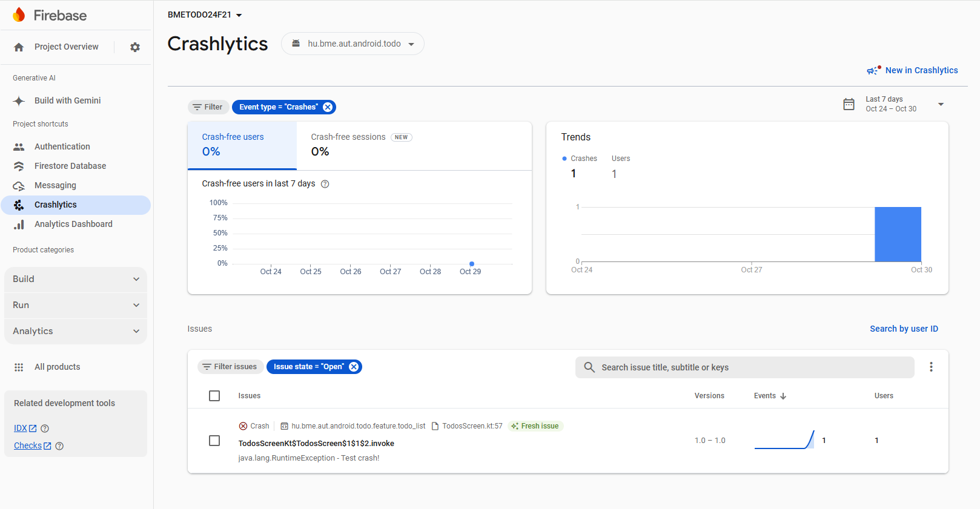Click the Project Overview home icon
The width and height of the screenshot is (980, 509).
coord(19,47)
